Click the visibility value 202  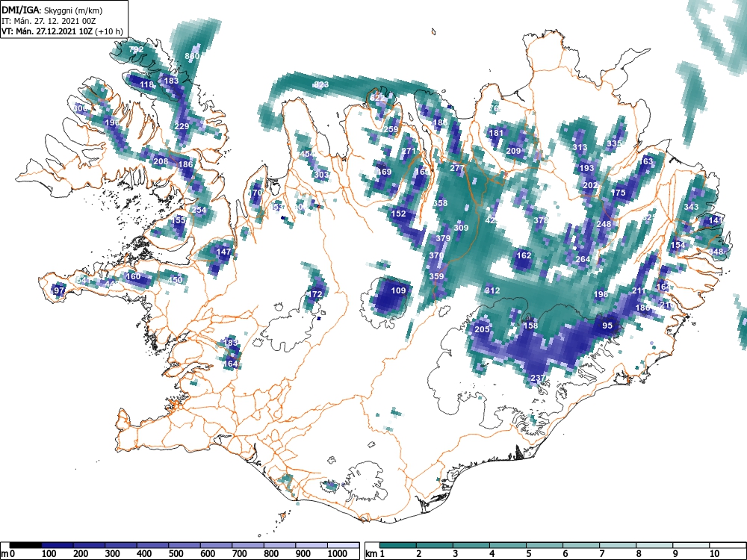pyautogui.click(x=590, y=184)
